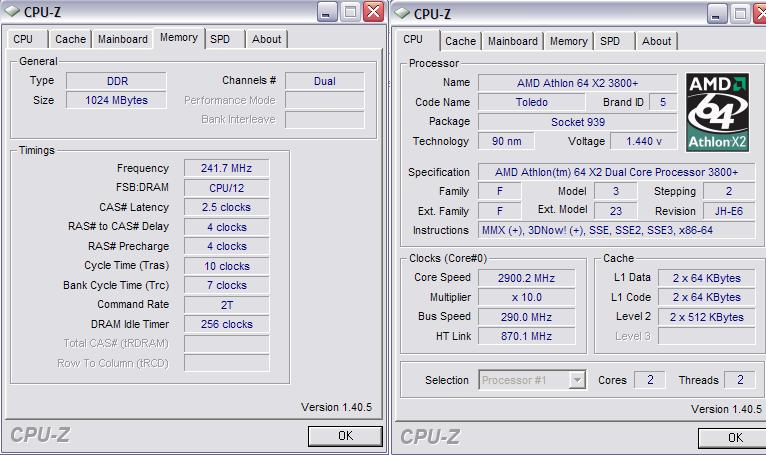
Task: Open About tab in right CPU-Z window
Action: tap(657, 41)
